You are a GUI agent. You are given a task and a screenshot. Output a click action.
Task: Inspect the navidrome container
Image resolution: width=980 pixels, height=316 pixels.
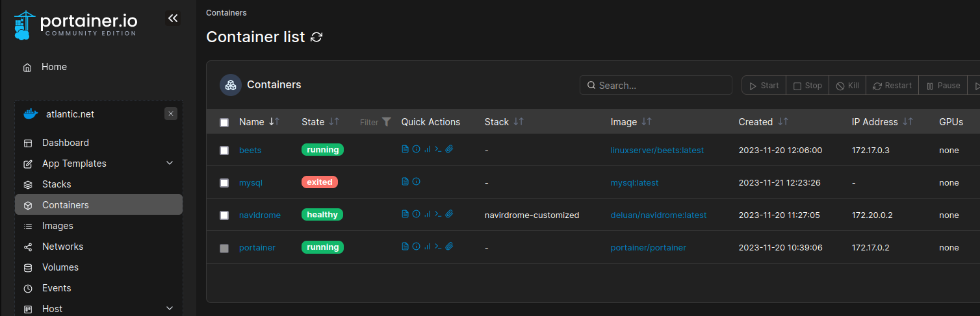[416, 213]
